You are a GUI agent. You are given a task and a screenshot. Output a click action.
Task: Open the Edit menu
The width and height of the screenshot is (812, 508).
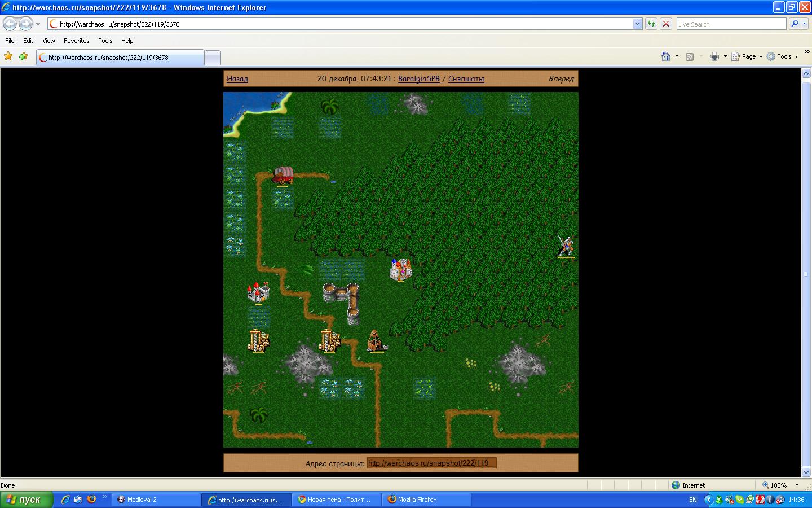click(28, 41)
